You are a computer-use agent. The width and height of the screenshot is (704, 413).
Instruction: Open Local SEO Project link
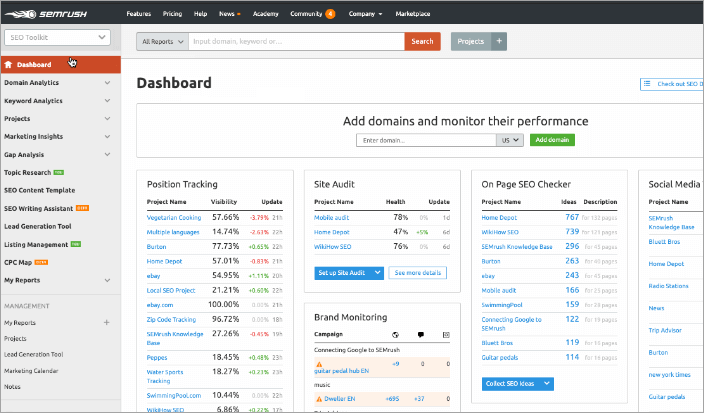point(171,290)
